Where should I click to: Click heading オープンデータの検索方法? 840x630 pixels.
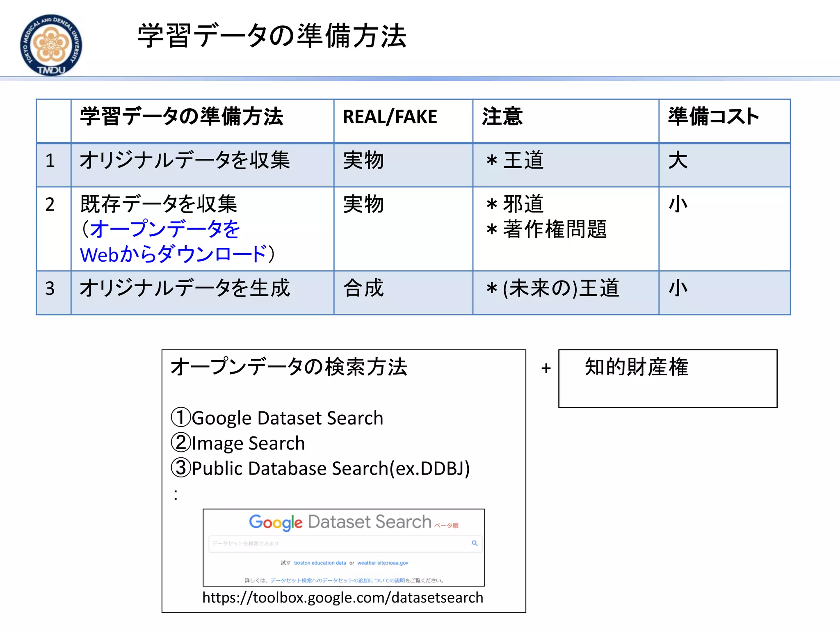tap(289, 367)
